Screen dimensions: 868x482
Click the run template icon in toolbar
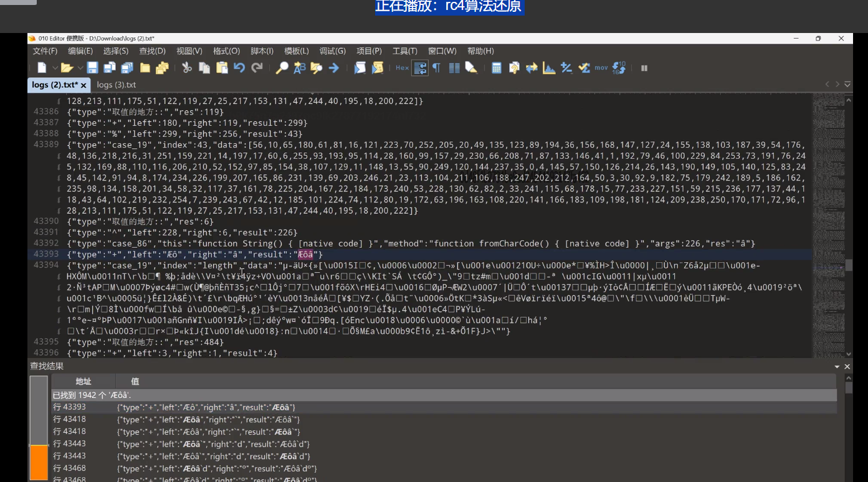tap(377, 68)
